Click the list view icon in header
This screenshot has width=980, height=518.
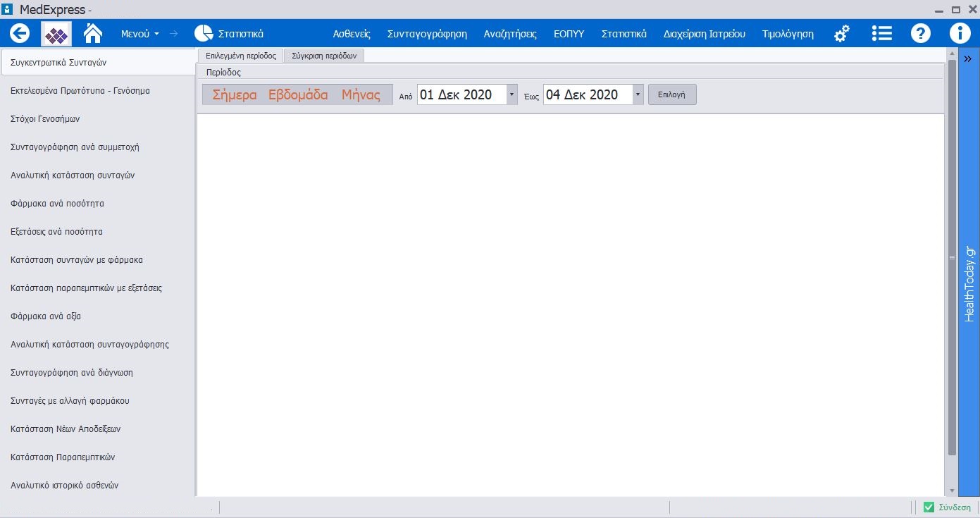(x=881, y=33)
